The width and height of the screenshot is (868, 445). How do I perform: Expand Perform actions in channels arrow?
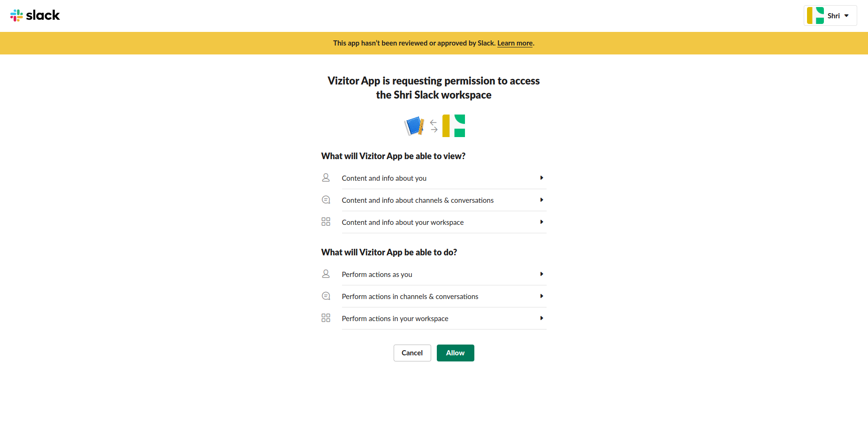(x=541, y=296)
